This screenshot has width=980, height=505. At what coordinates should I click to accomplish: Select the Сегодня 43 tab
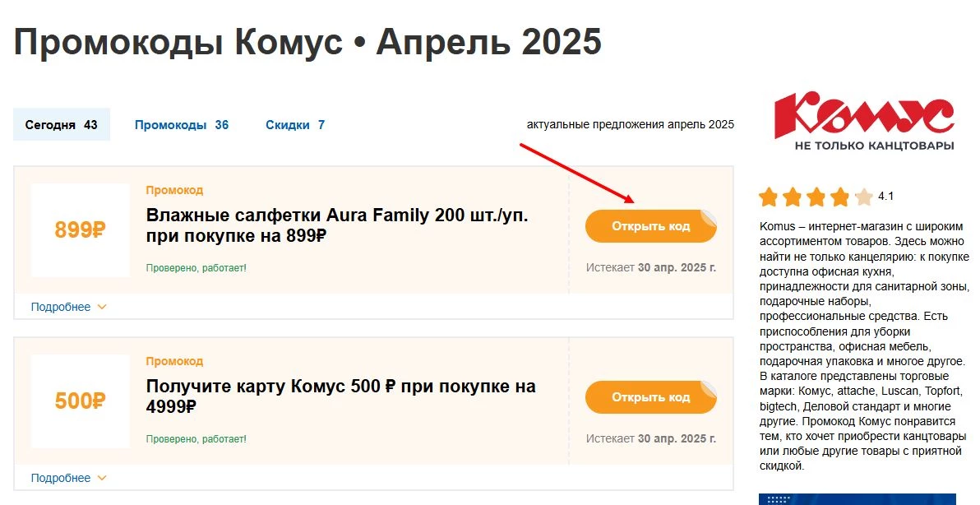tap(62, 124)
